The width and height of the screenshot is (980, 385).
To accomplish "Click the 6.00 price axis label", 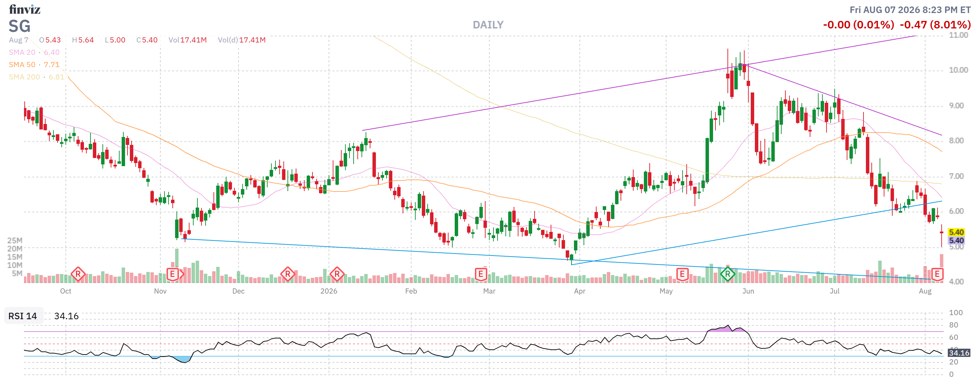I will tap(956, 212).
